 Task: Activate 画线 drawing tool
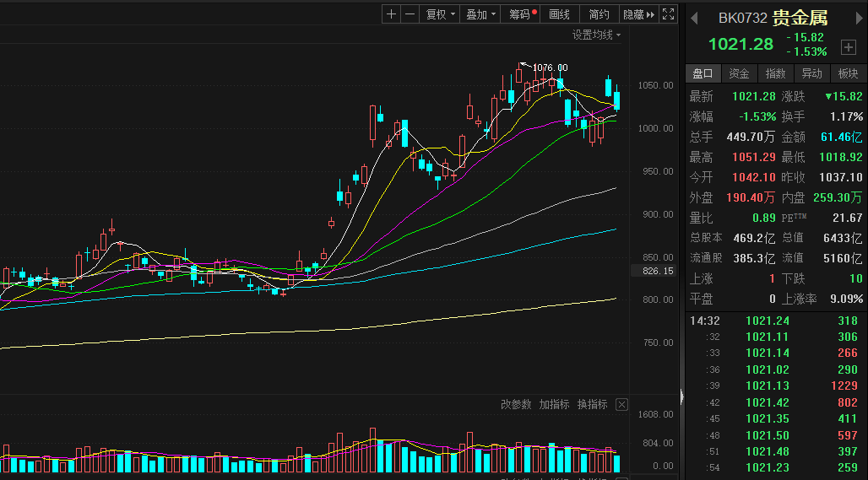tap(560, 14)
